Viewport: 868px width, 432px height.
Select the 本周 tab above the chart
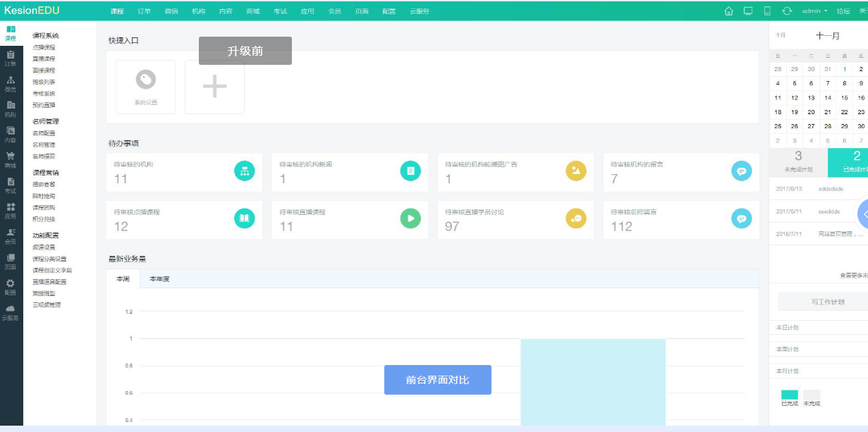[121, 278]
